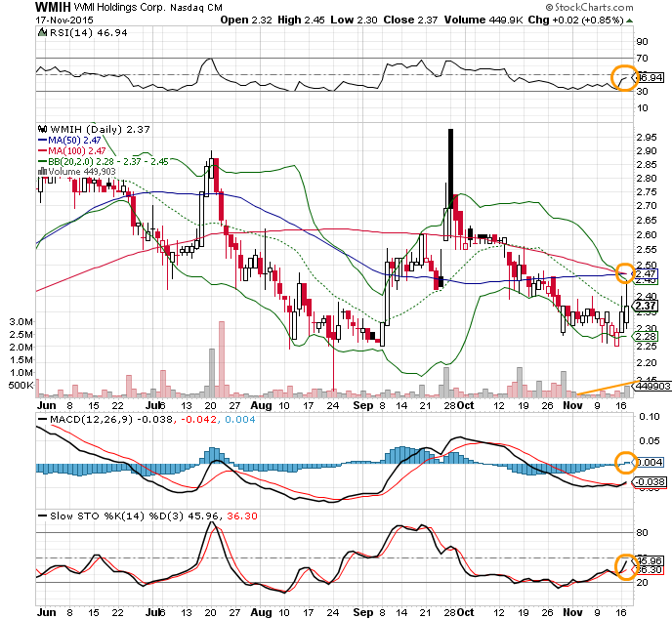Click the 80 level on stochastic axis
Image resolution: width=672 pixels, height=619 pixels.
[642, 533]
